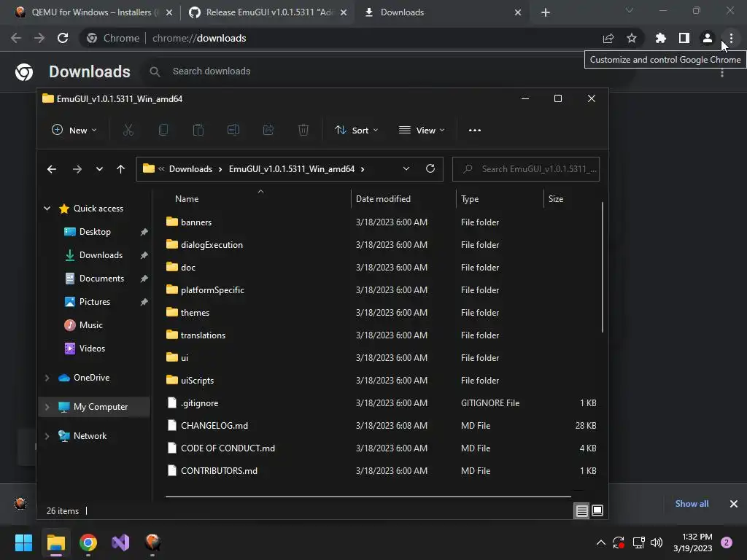747x560 pixels.
Task: Open recent locations dropdown arrow
Action: tap(99, 169)
